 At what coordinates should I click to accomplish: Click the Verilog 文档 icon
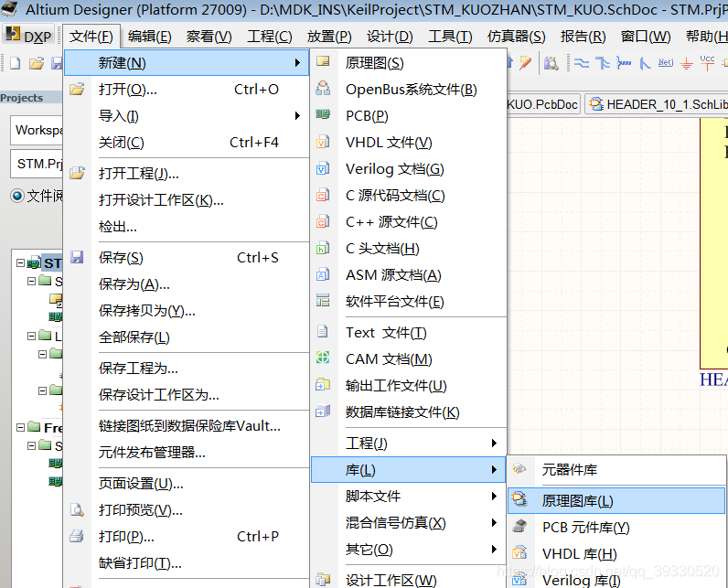tap(323, 168)
